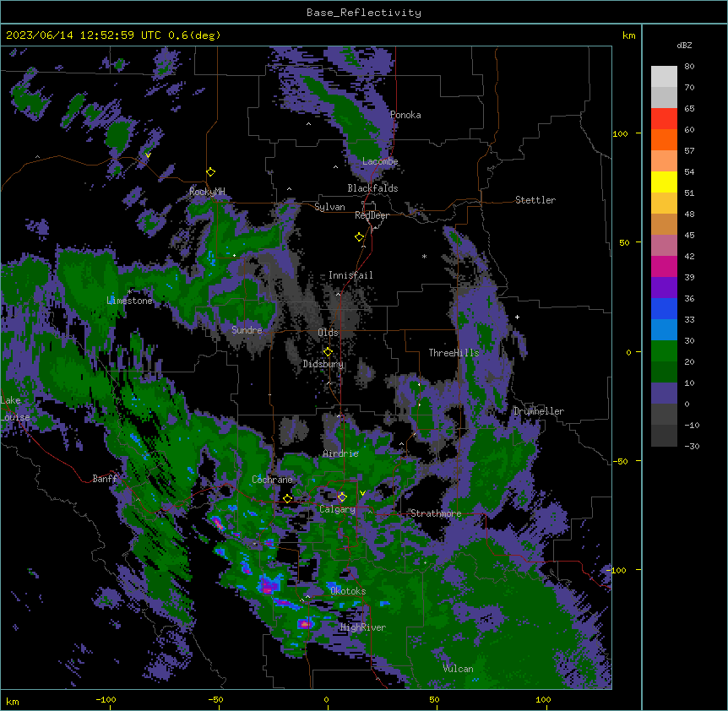This screenshot has height=711, width=728.
Task: Click the yellow diamond marker between Olds and Didsbury
Action: [328, 351]
